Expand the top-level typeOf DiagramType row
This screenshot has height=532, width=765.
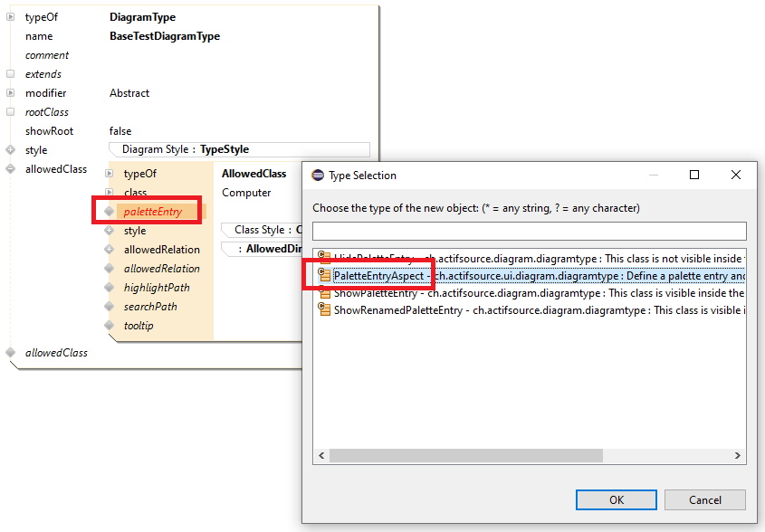coord(11,17)
